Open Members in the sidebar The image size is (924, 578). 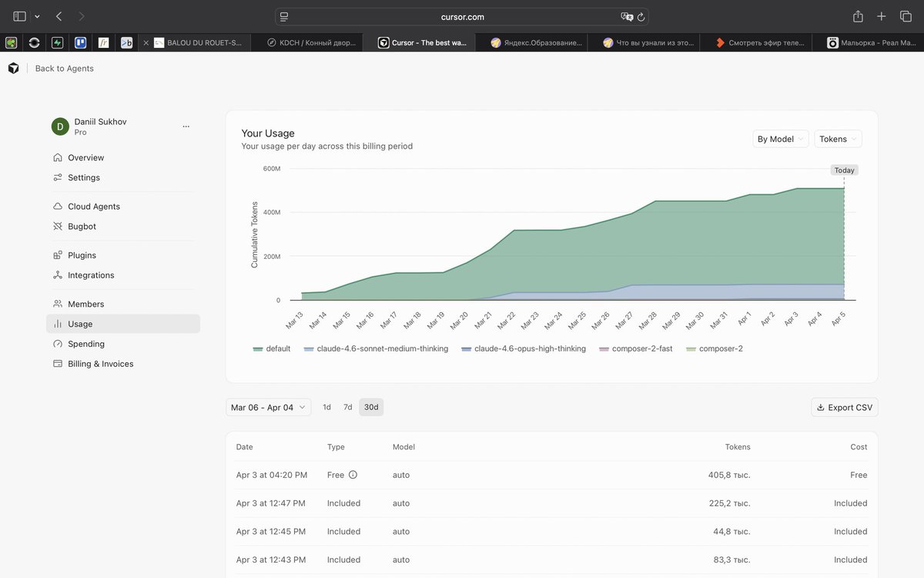coord(123,304)
